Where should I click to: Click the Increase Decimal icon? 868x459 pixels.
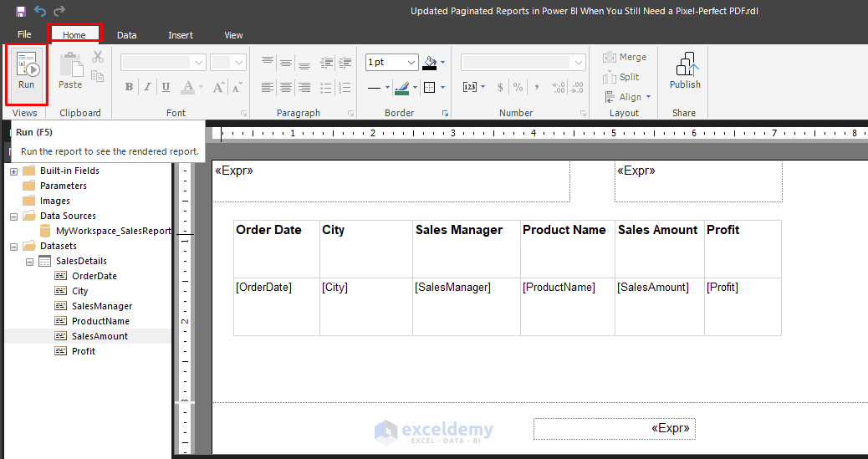[559, 87]
